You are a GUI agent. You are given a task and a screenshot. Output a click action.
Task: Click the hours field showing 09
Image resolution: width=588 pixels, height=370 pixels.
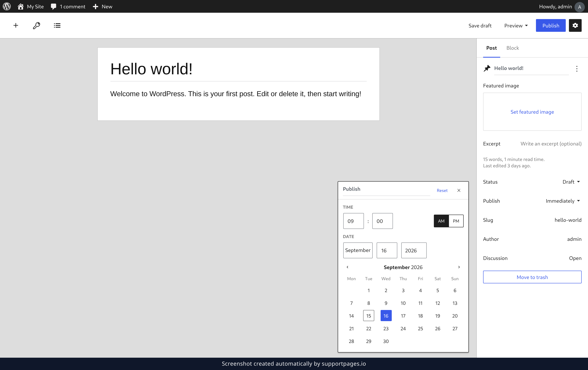(353, 221)
